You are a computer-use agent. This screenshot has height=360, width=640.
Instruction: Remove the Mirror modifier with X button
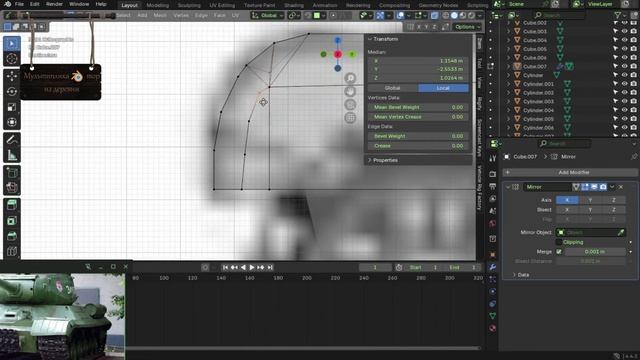[x=621, y=187]
